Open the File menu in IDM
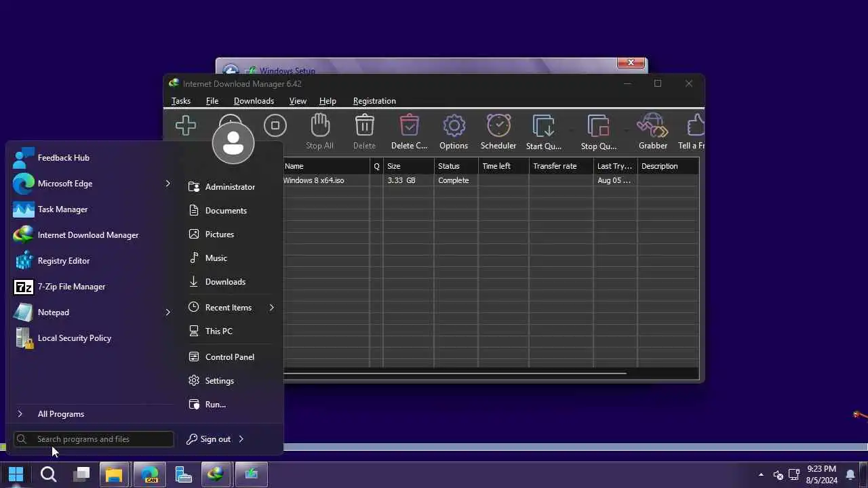Screen dimensions: 868x488 (x=212, y=101)
